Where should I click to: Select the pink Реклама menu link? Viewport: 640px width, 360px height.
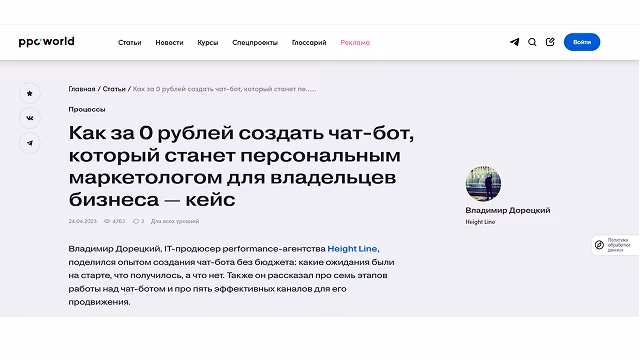355,42
